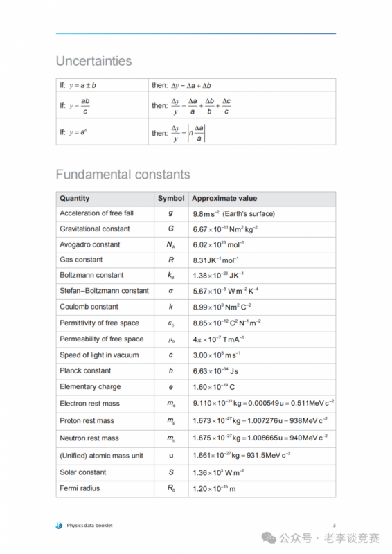Select the Fundamental constants heading
392x554 pixels.
(123, 175)
